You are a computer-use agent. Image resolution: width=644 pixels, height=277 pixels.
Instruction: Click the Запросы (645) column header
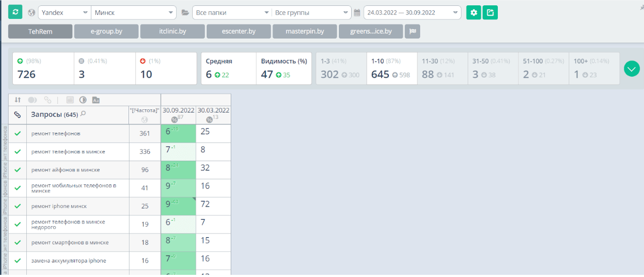[x=78, y=115]
